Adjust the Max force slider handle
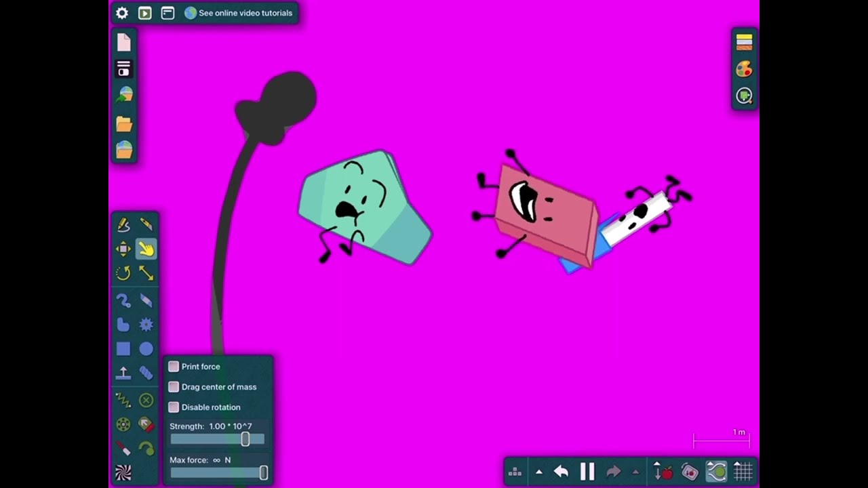868x488 pixels. pyautogui.click(x=264, y=473)
